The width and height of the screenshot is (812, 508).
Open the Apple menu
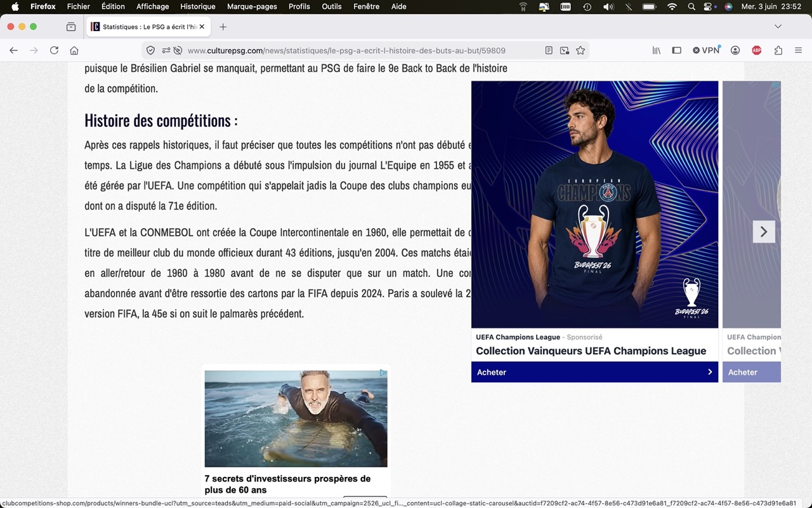point(15,7)
